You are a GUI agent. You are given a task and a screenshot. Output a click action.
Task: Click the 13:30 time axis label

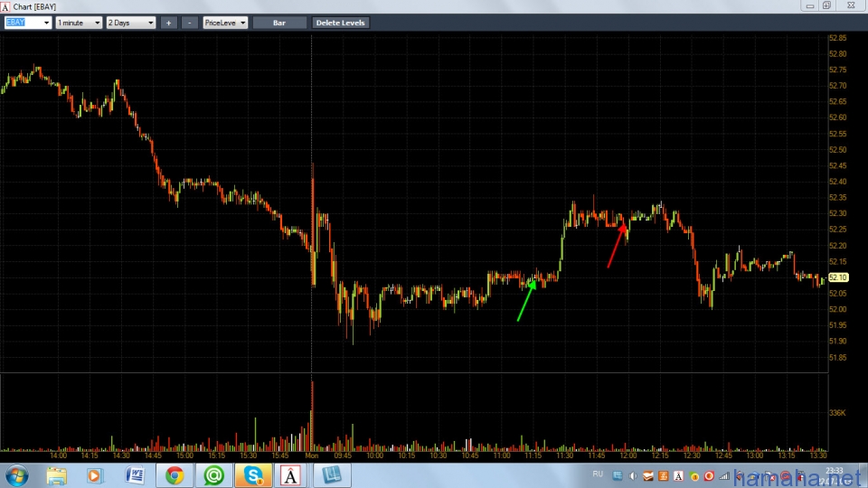818,455
